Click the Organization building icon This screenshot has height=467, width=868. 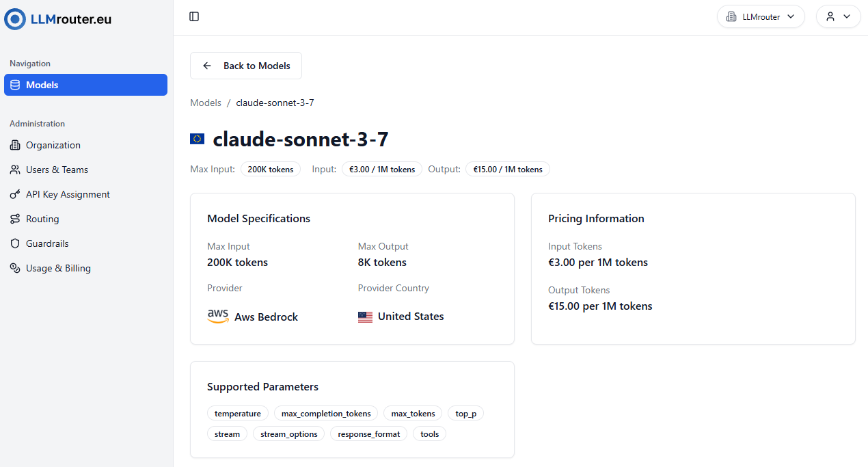point(15,145)
